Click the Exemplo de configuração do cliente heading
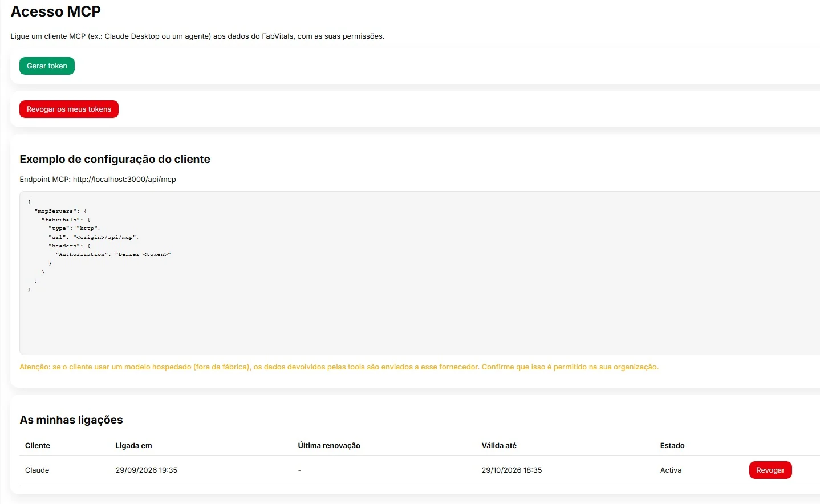Image resolution: width=820 pixels, height=504 pixels. coord(115,160)
